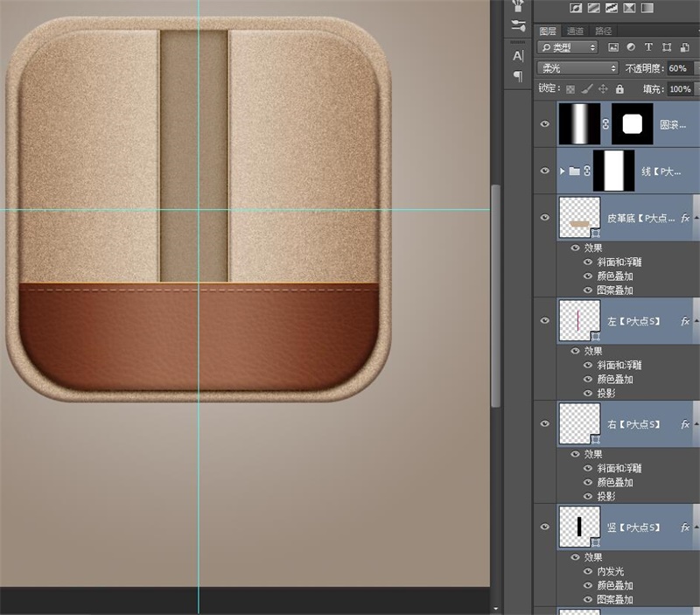Hide the gradient fill layer 图滚…
The image size is (700, 615).
coord(544,124)
